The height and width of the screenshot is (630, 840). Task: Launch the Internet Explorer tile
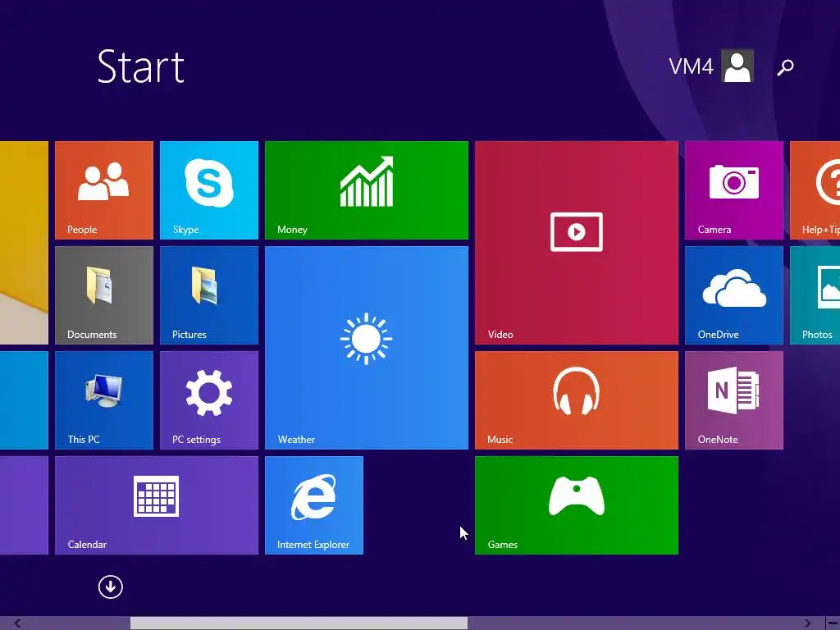[x=314, y=505]
